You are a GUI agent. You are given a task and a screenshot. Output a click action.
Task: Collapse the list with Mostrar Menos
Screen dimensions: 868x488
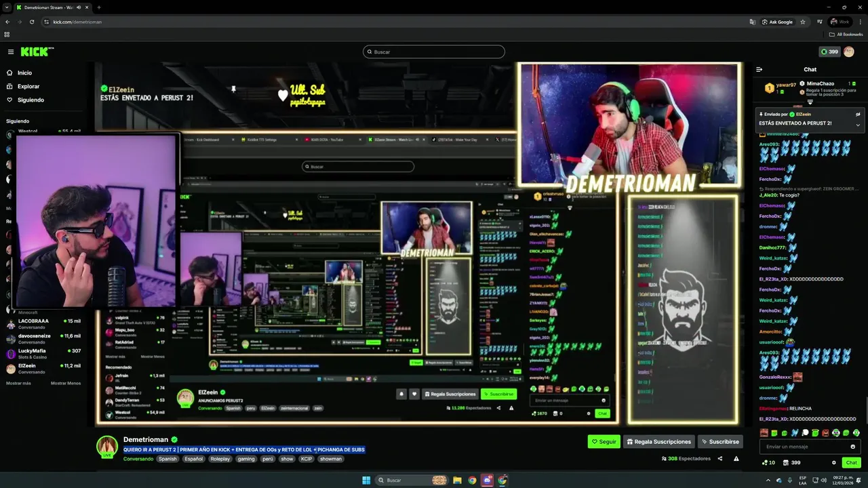coord(66,383)
